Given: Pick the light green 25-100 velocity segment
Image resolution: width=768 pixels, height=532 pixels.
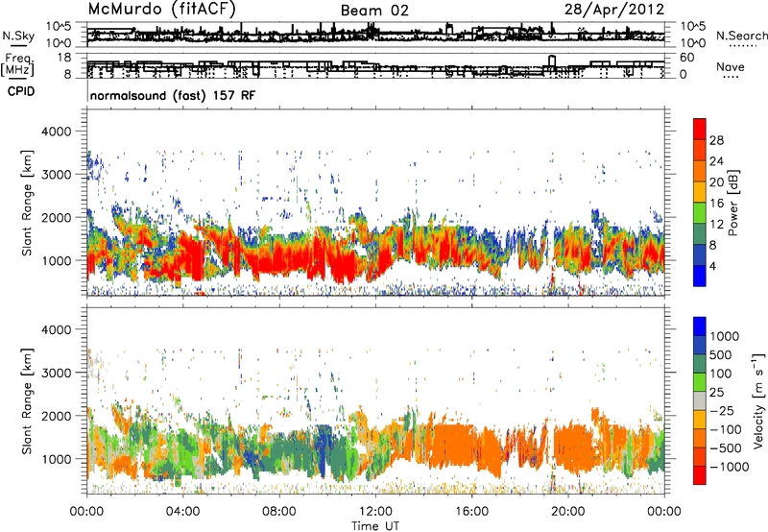Looking at the screenshot, I should 700,382.
